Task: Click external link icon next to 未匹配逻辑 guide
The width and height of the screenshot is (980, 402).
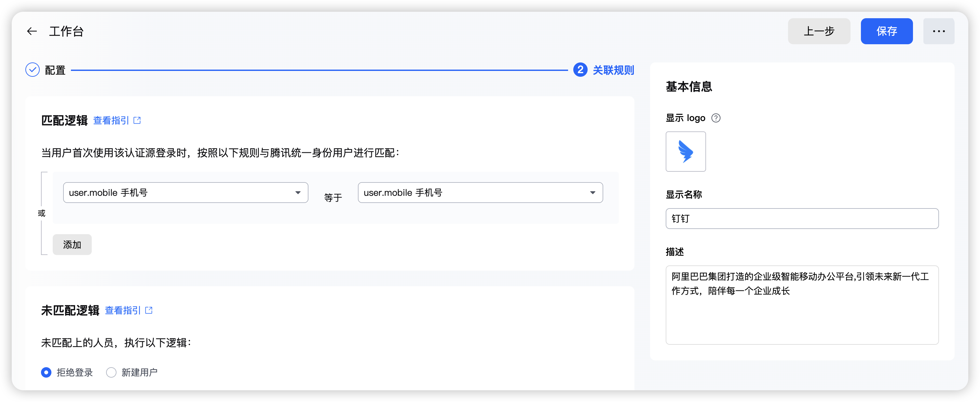Action: [x=149, y=310]
